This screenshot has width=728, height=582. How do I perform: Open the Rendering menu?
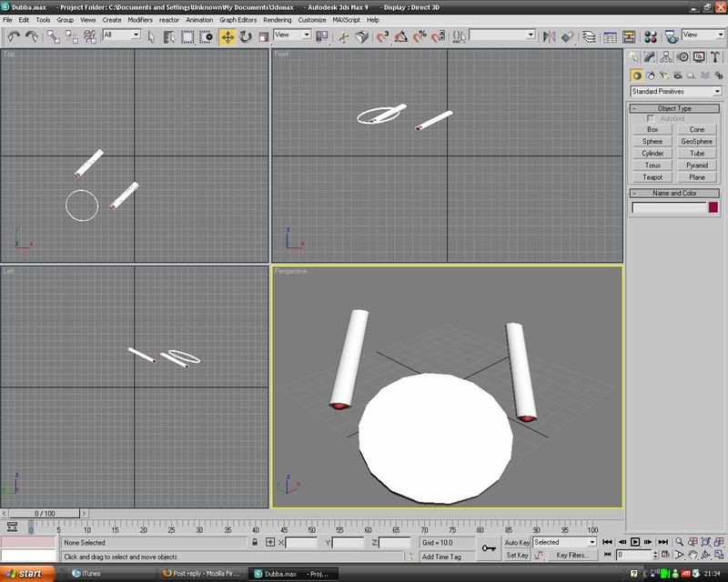click(278, 19)
